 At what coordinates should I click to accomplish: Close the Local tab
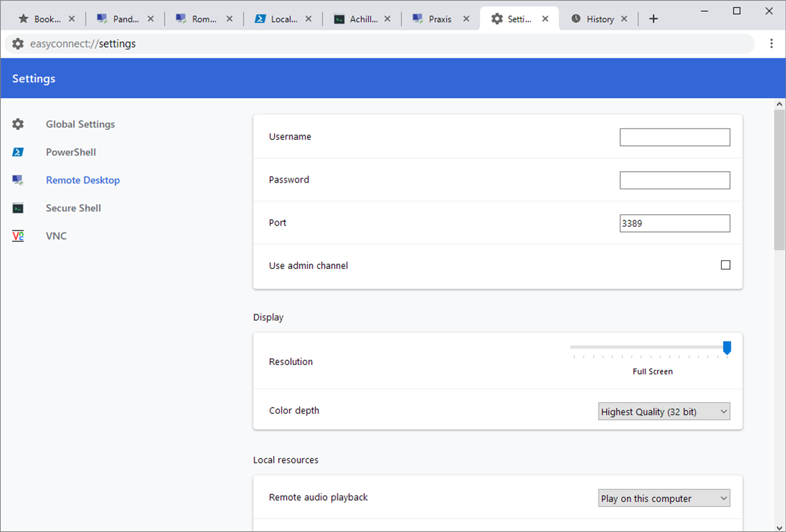coord(308,19)
